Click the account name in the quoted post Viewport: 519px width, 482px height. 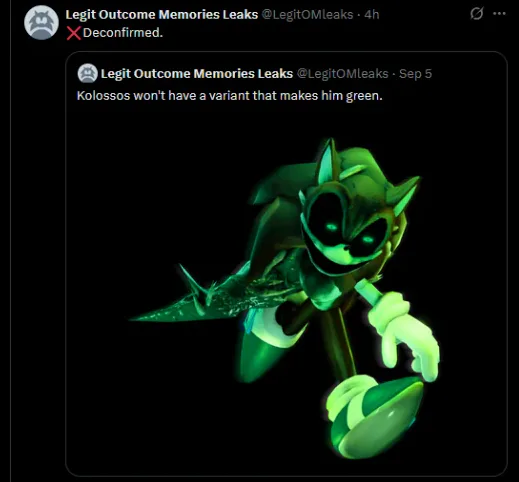(197, 73)
